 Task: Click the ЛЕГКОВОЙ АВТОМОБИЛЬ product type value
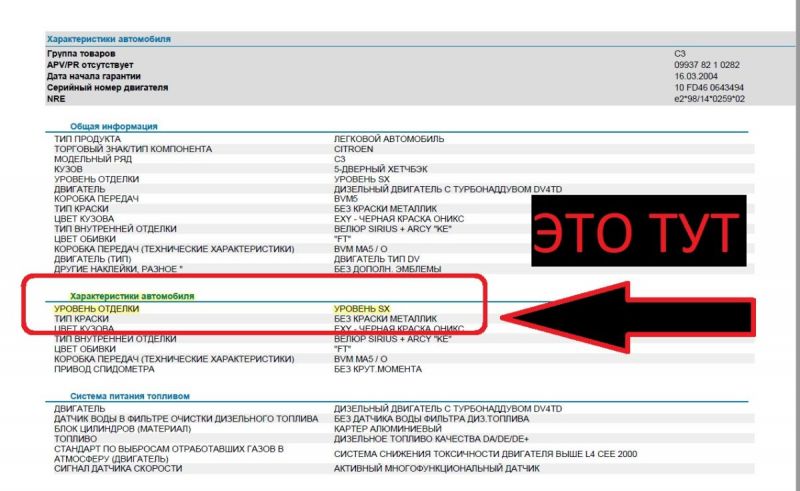(389, 138)
